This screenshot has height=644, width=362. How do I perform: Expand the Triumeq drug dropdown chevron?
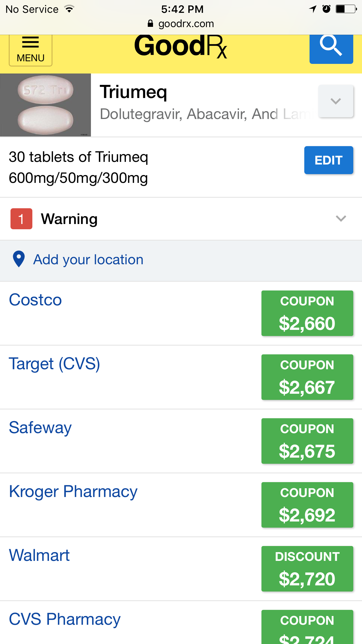click(336, 101)
